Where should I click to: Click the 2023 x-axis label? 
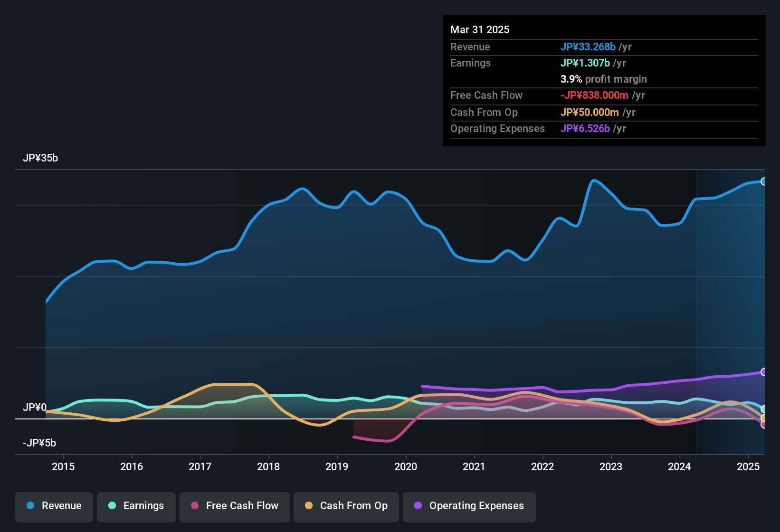(611, 467)
